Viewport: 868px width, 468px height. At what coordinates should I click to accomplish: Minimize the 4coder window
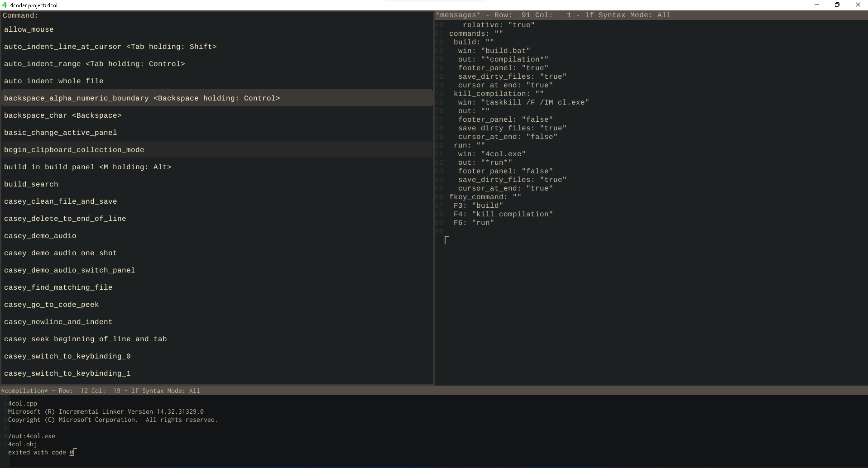(x=817, y=5)
